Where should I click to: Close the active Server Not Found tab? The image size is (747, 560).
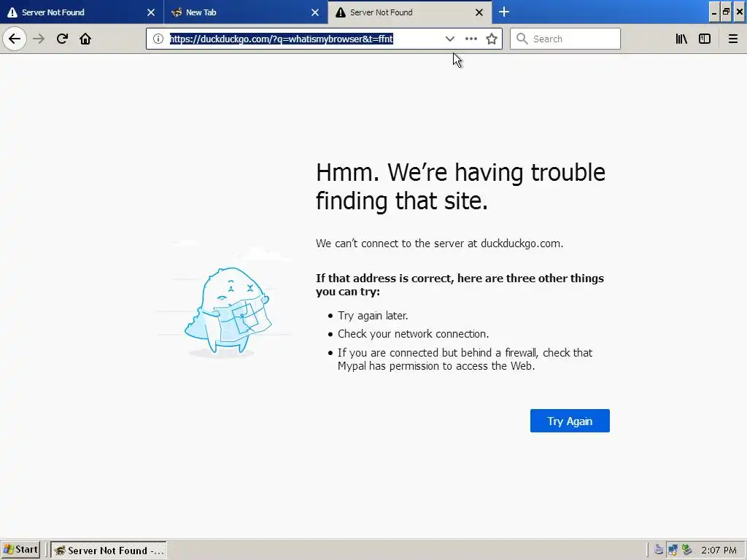pos(479,12)
